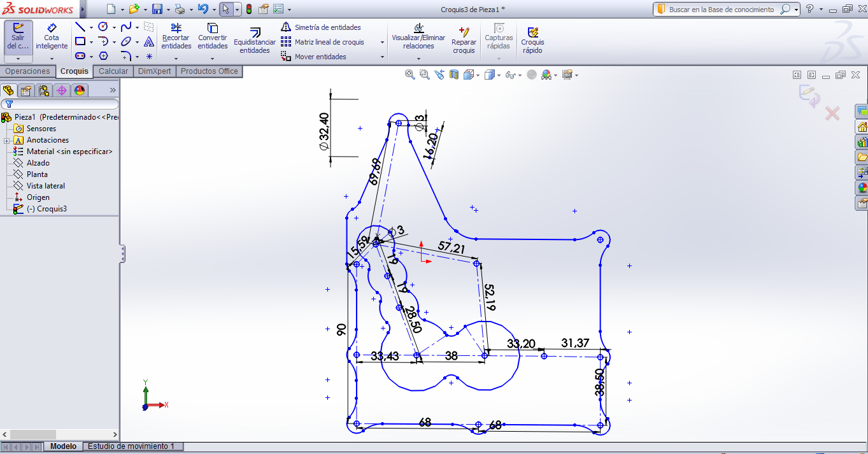Screen dimensions: 868x454
Task: Select the Alzado plane
Action: pyautogui.click(x=32, y=163)
